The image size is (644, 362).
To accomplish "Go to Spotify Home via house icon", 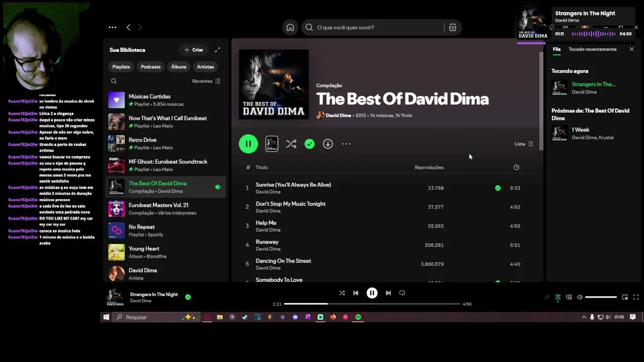I will coord(290,28).
